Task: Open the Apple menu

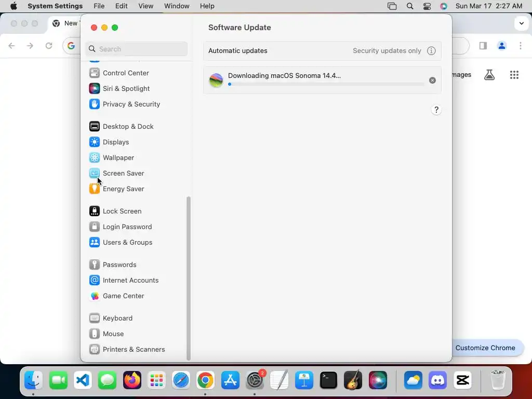Action: (x=14, y=6)
